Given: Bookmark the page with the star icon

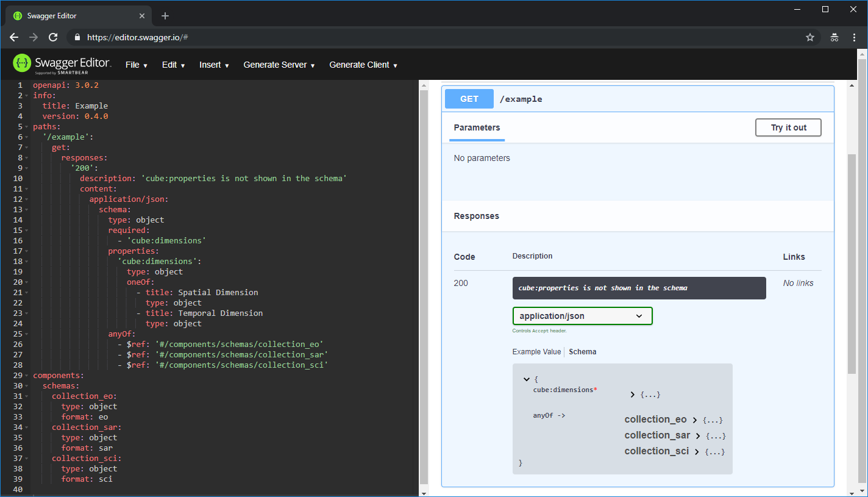Looking at the screenshot, I should click(810, 37).
